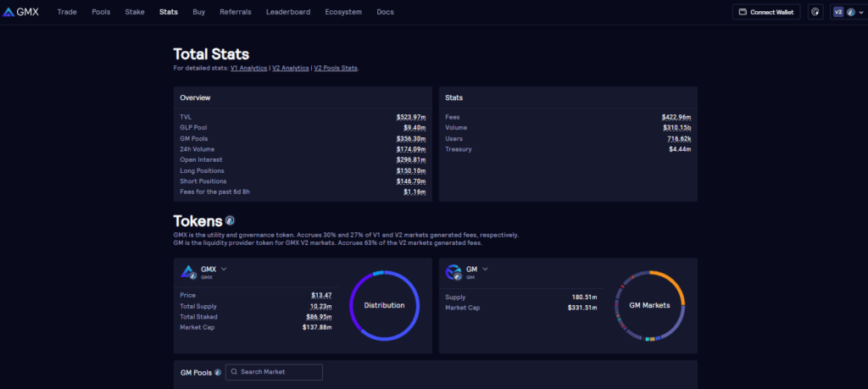Click the Tokens section heading
The image size is (868, 389).
198,221
